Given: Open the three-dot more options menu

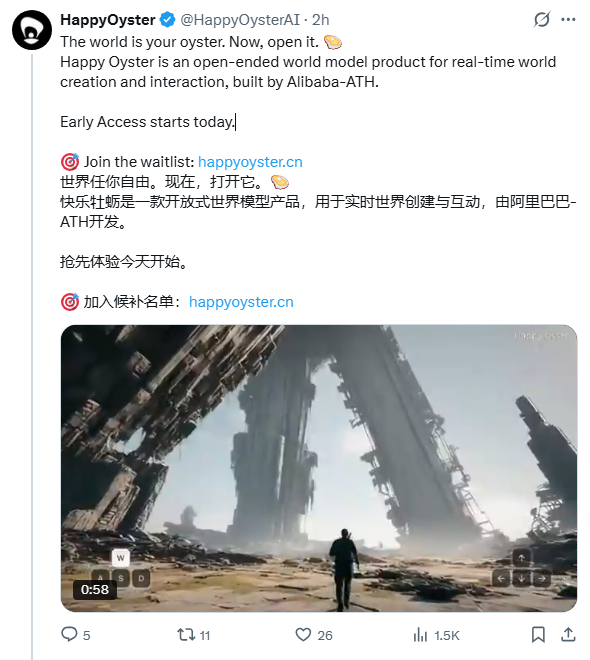Looking at the screenshot, I should [568, 19].
